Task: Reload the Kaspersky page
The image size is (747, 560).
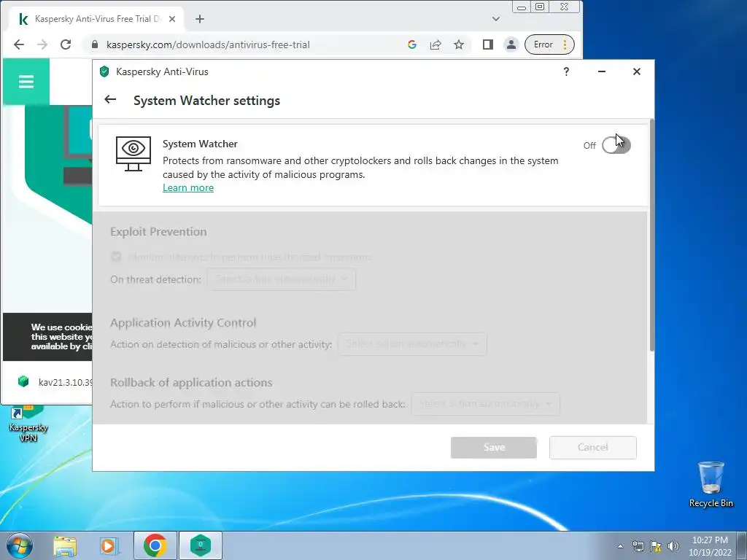Action: 66,44
